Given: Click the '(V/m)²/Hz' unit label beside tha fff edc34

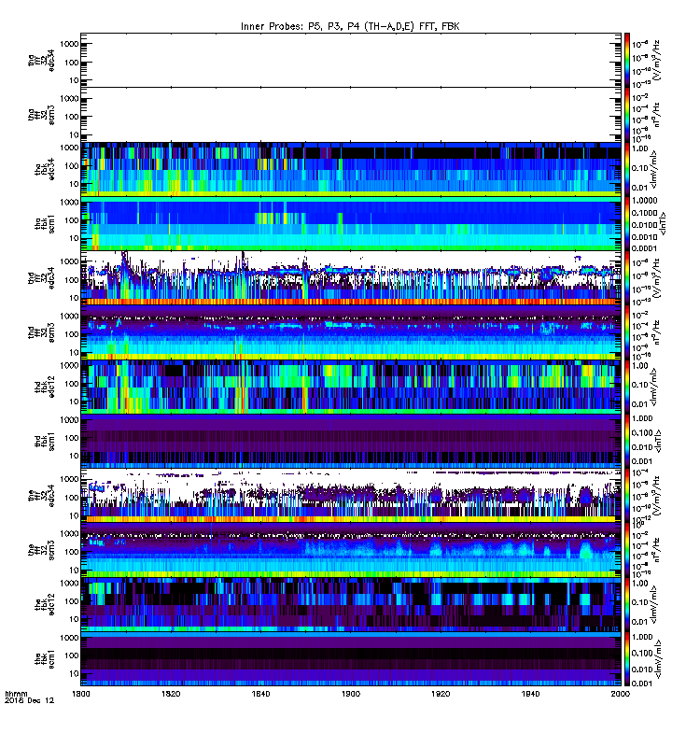Looking at the screenshot, I should [656, 60].
